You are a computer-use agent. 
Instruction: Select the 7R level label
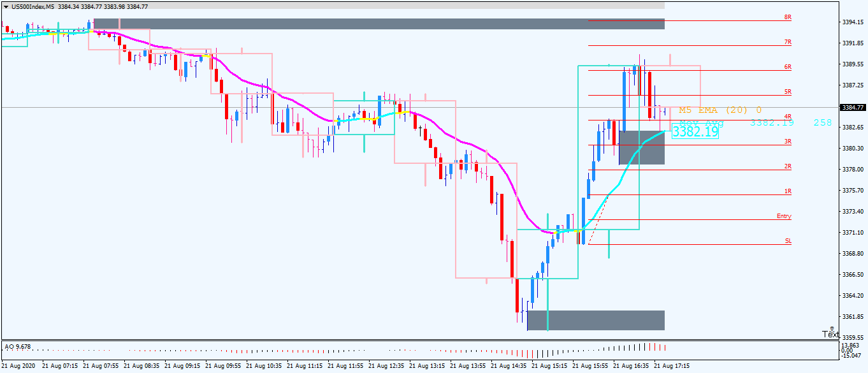[x=788, y=42]
